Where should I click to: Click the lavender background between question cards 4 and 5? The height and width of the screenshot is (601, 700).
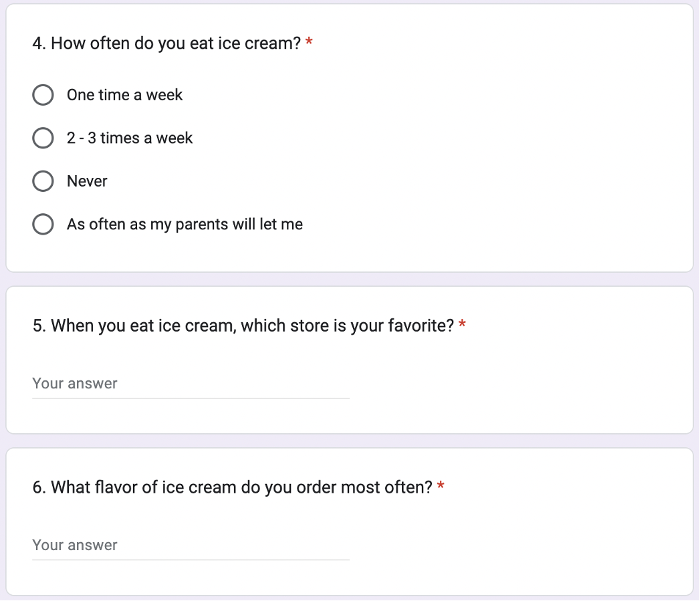click(350, 279)
